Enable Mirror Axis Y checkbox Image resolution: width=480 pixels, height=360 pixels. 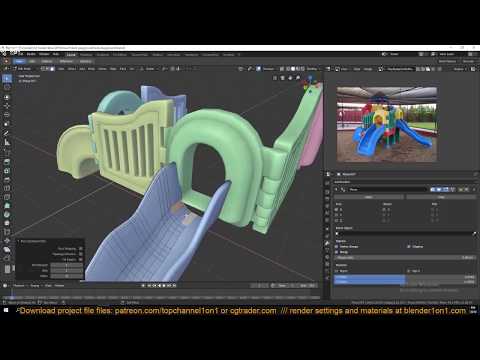pyautogui.click(x=336, y=215)
